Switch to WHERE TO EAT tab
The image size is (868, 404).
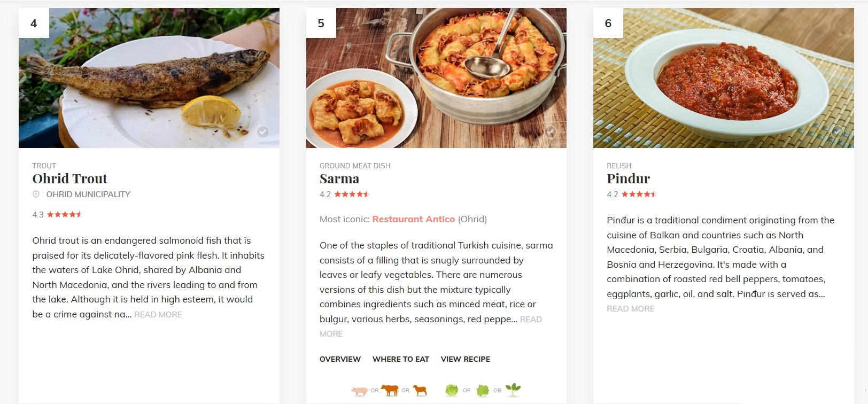[x=401, y=359]
